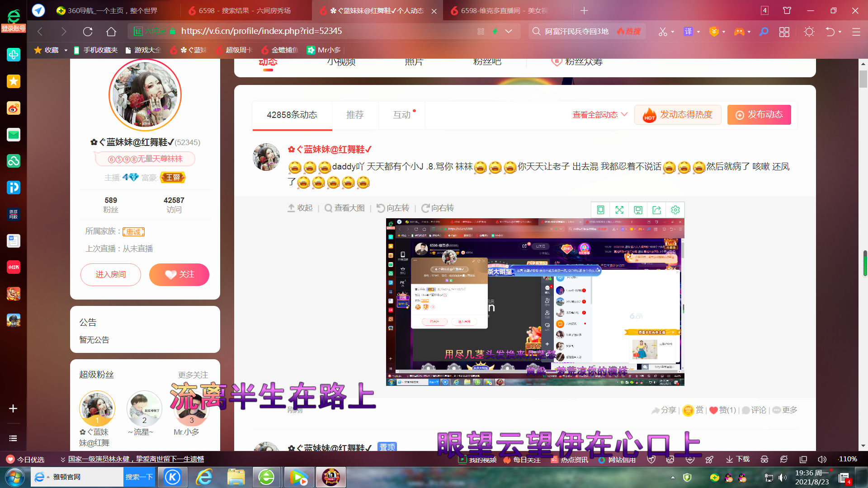Open the game controller toolbar icon
This screenshot has width=868, height=488.
(x=739, y=32)
